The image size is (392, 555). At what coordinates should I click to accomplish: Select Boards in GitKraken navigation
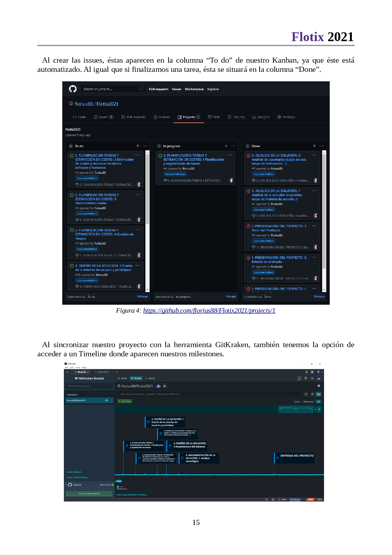[136, 378]
